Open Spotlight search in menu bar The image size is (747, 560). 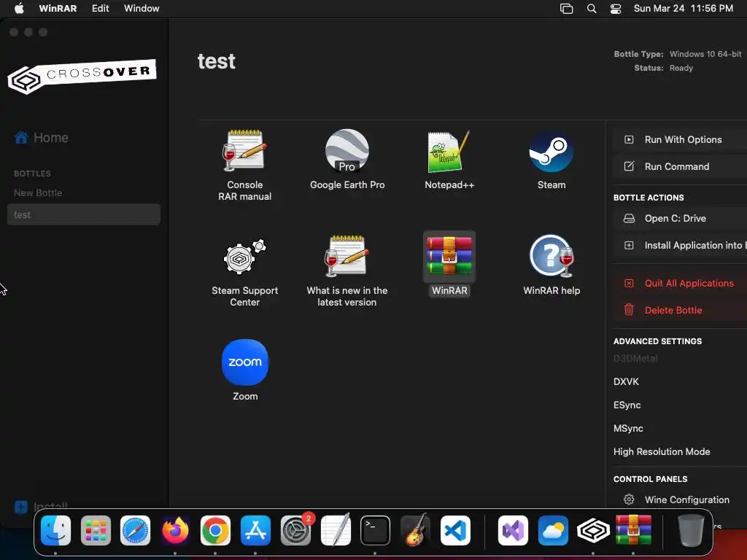point(591,9)
